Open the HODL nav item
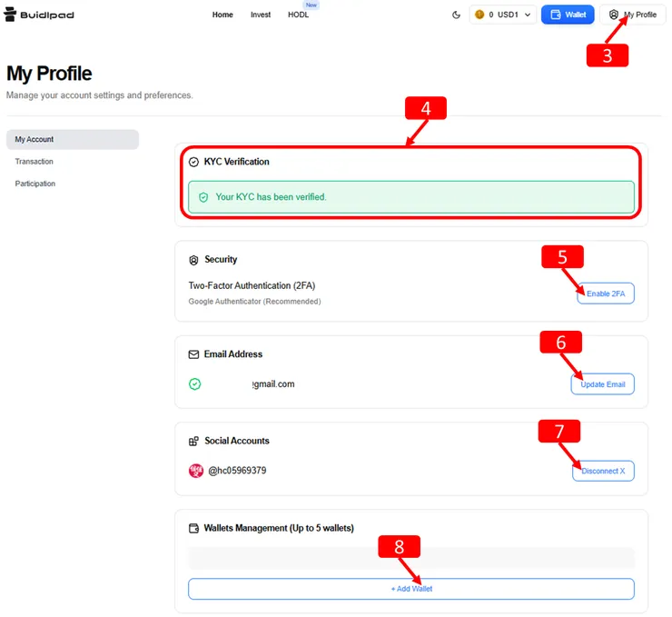This screenshot has height=617, width=672. point(298,15)
